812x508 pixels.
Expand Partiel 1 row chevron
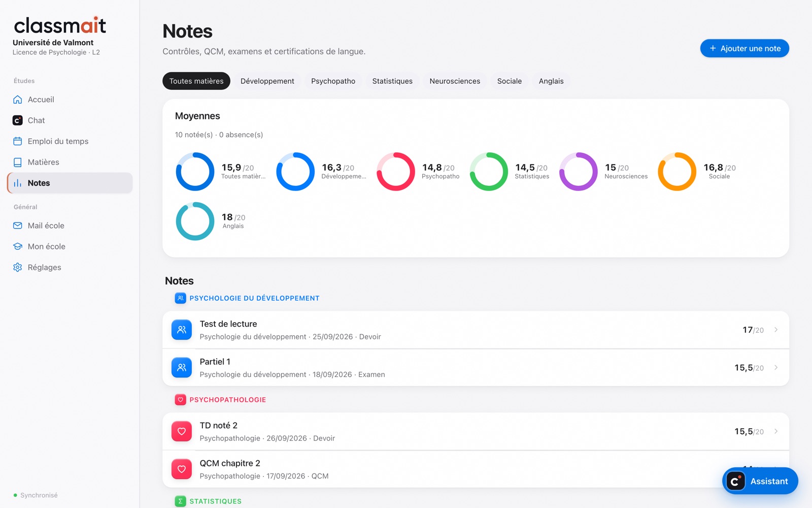click(776, 367)
